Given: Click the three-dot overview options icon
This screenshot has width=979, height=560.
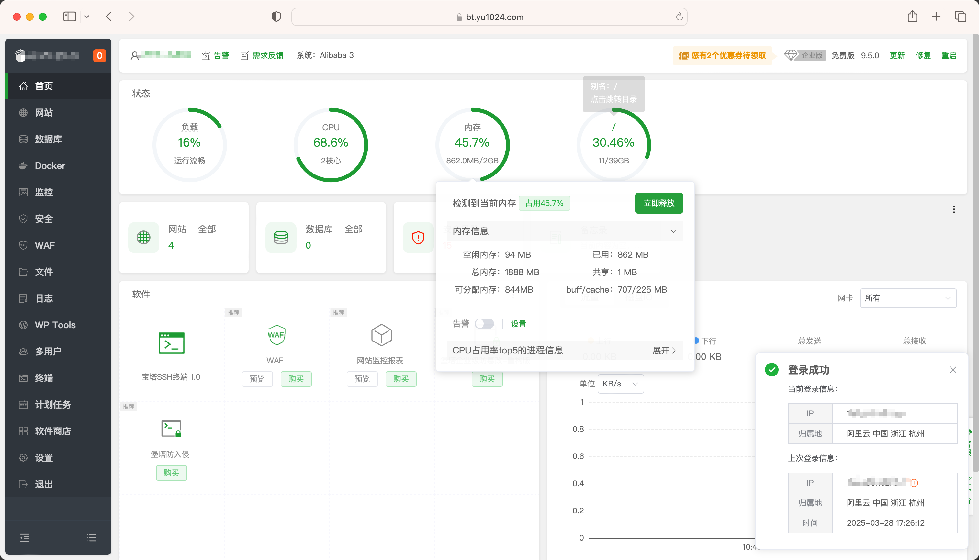Looking at the screenshot, I should pyautogui.click(x=954, y=209).
